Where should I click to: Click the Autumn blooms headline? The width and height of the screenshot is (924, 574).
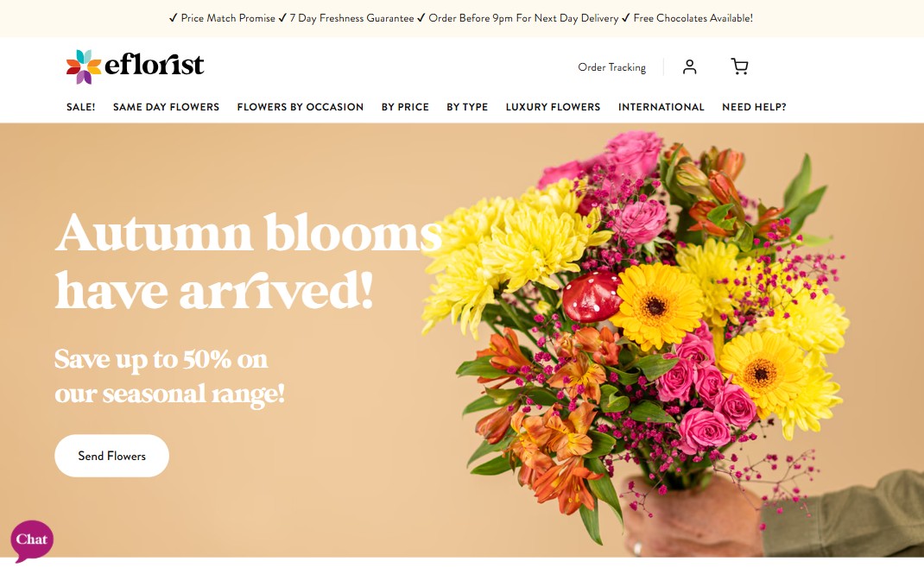[248, 261]
